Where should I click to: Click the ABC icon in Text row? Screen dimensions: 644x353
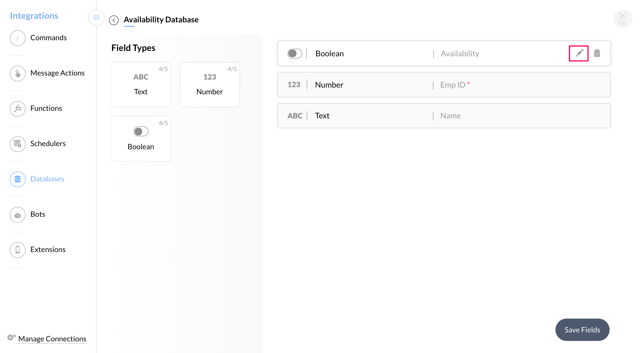pyautogui.click(x=295, y=116)
